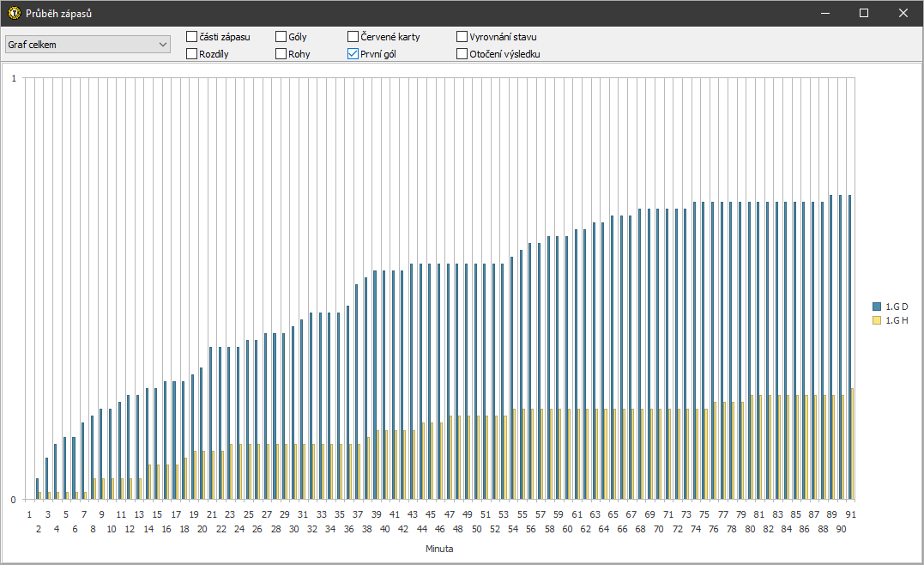Select the '1.G D' legend label
The height and width of the screenshot is (565, 924).
[897, 307]
